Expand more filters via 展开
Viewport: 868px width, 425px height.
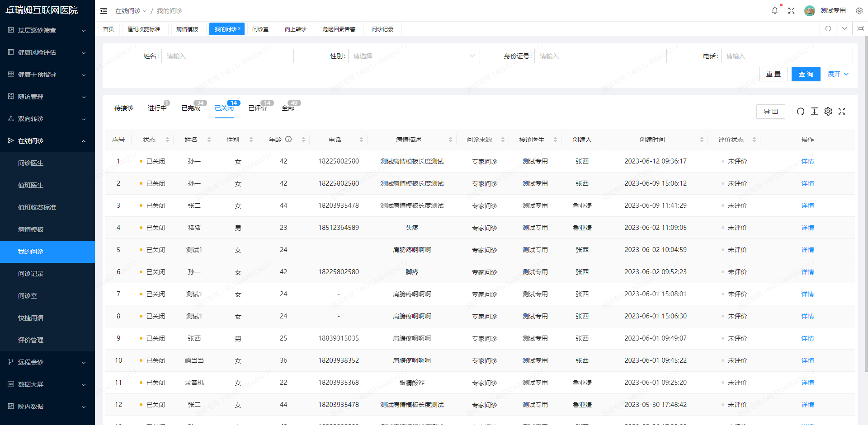pyautogui.click(x=838, y=74)
